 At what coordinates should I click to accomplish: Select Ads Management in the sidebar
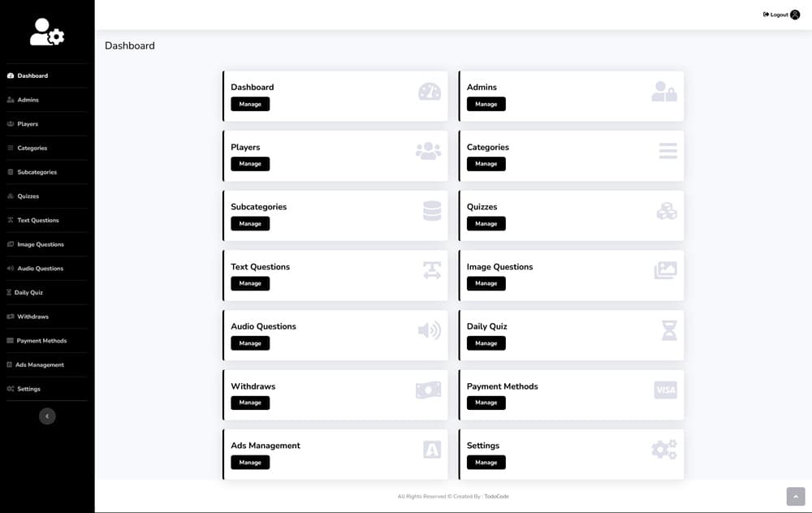(39, 364)
